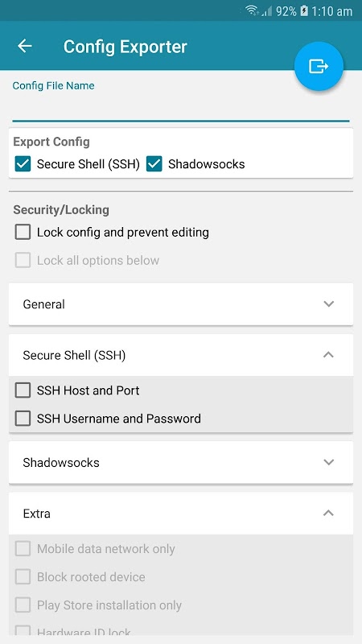Tap the export floating action button
This screenshot has height=644, width=362.
319,66
